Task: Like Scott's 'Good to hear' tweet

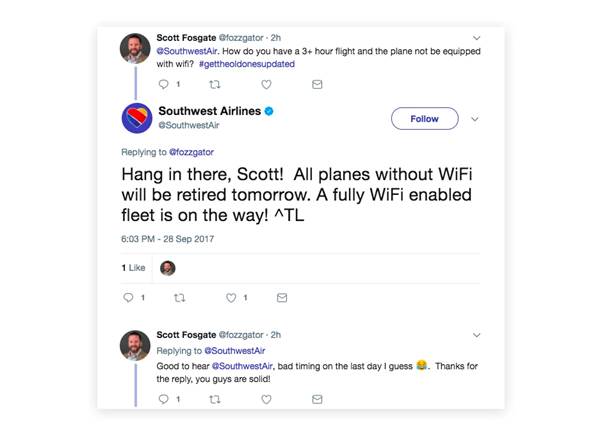Action: coord(266,399)
